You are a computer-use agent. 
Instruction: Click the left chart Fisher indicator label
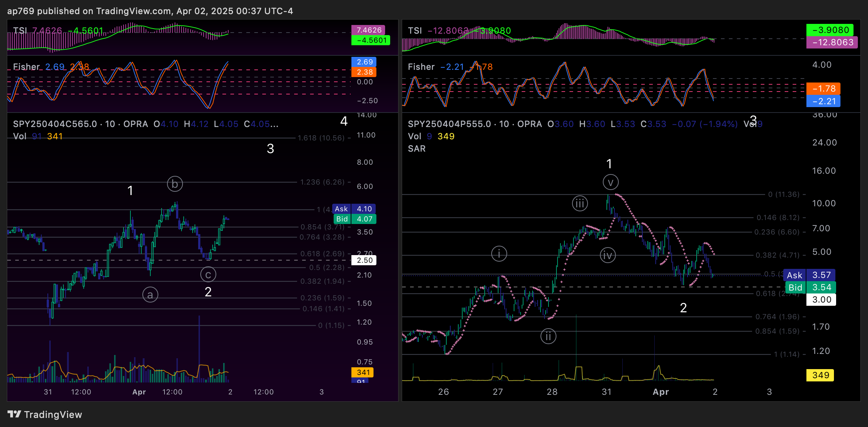point(26,67)
